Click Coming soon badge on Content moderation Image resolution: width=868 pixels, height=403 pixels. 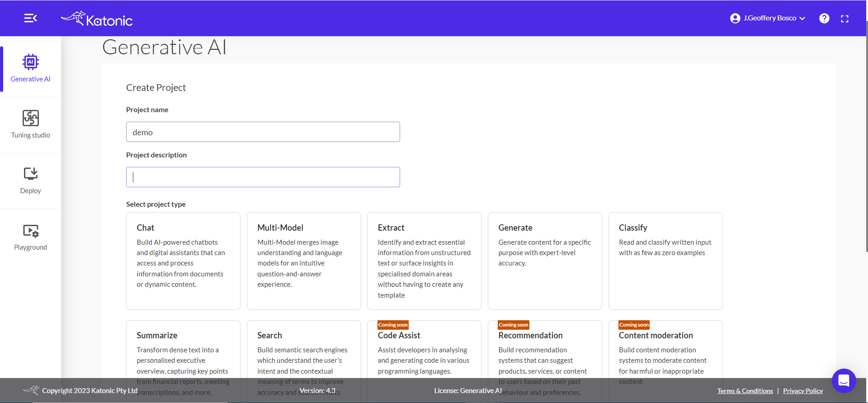click(634, 325)
